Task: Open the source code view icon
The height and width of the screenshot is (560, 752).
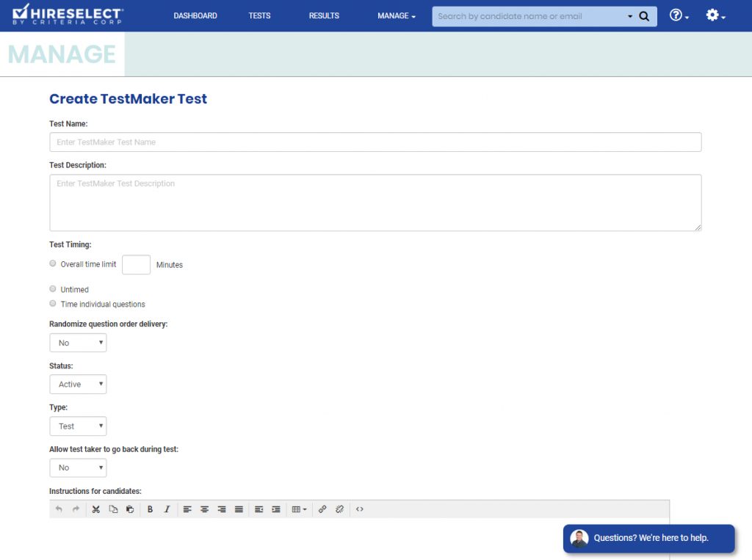Action: click(360, 509)
